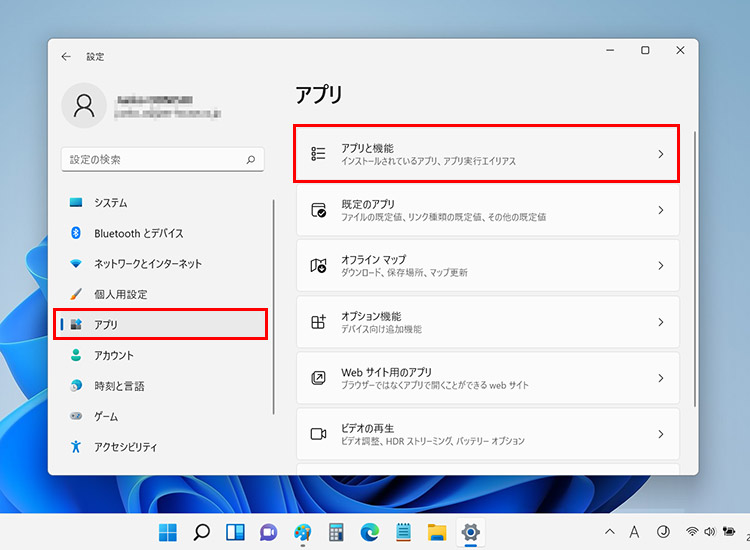Open Bluetooth とデバイス in the sidebar
Image resolution: width=750 pixels, height=550 pixels.
[138, 233]
